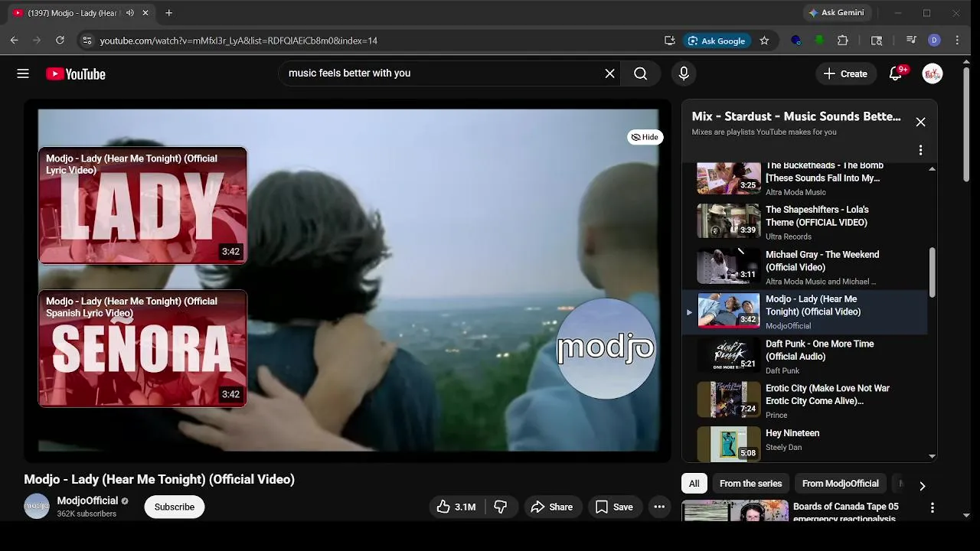This screenshot has height=551, width=980.
Task: Bookmark this page with the star
Action: pos(764,41)
